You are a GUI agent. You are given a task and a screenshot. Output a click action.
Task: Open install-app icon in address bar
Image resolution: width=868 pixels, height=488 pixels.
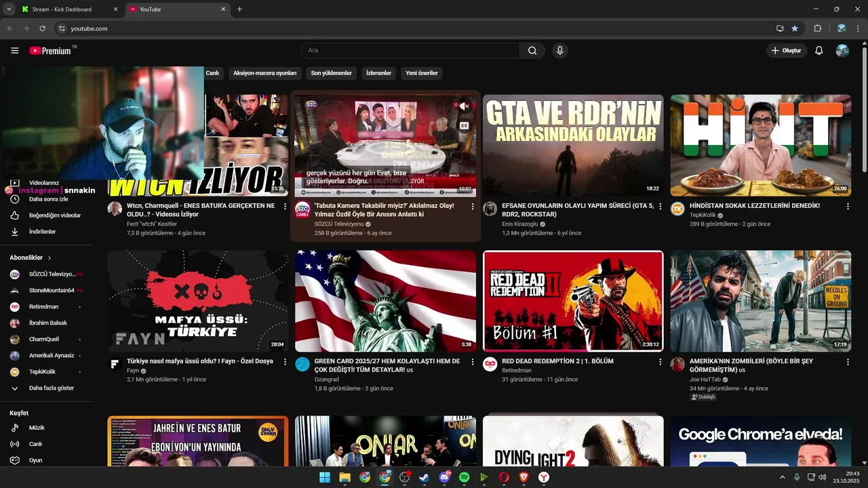point(780,28)
